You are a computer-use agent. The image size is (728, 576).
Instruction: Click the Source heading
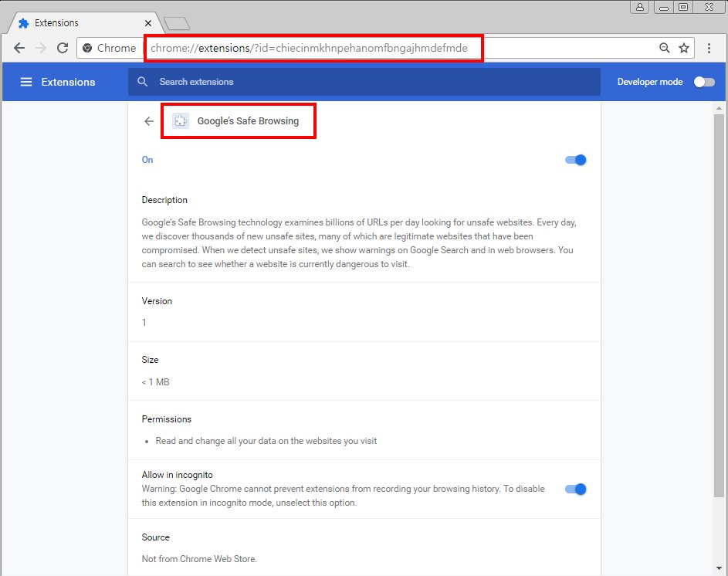(155, 537)
